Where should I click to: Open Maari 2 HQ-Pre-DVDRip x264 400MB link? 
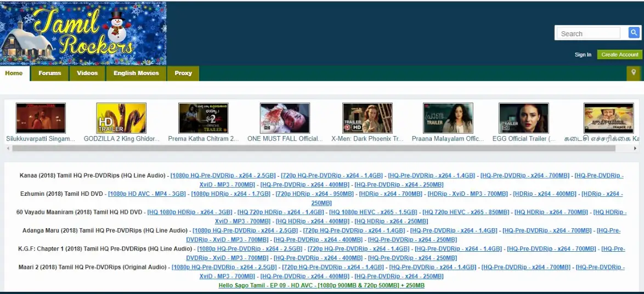pyautogui.click(x=305, y=277)
